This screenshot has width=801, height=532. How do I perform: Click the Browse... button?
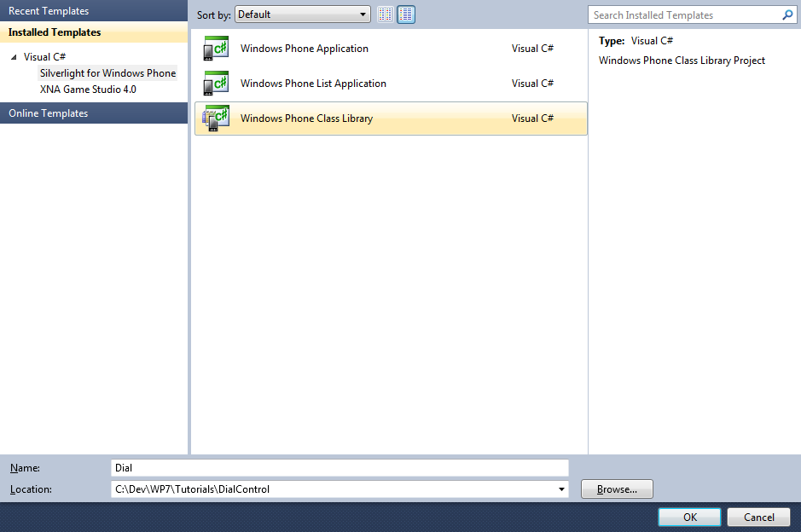[617, 489]
